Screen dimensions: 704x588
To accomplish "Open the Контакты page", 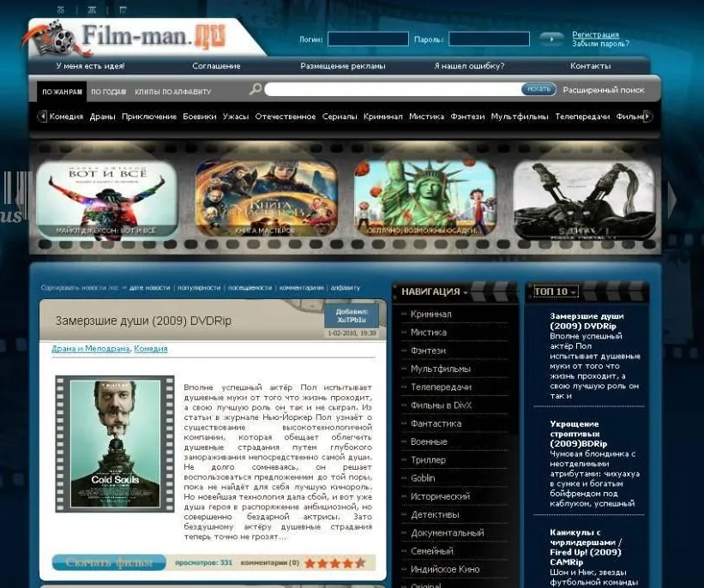I will click(591, 66).
